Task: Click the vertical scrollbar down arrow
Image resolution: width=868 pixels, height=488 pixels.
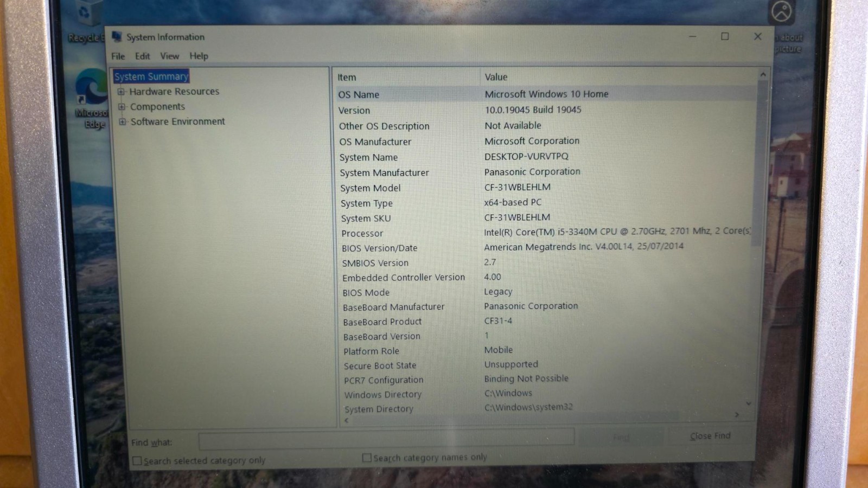Action: [749, 403]
